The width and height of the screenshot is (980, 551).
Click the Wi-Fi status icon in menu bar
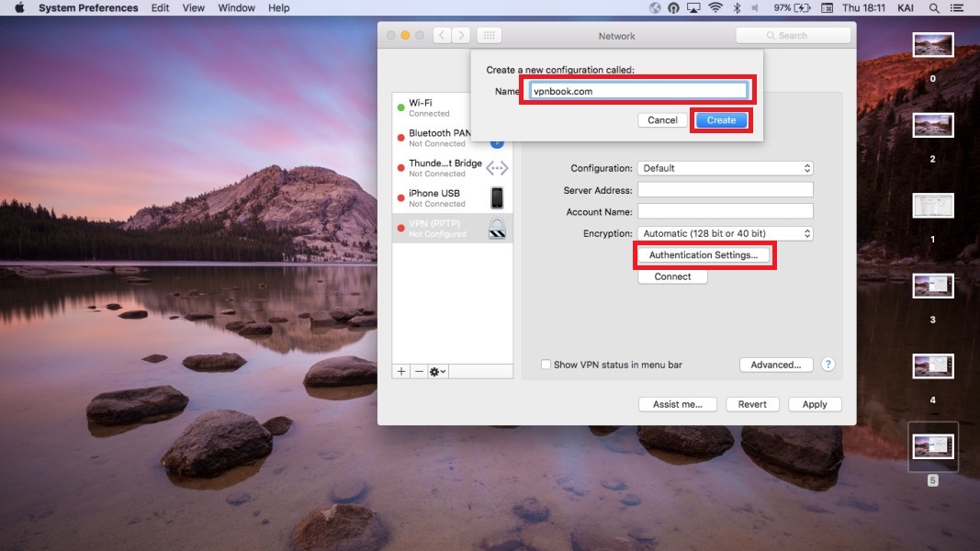(715, 8)
